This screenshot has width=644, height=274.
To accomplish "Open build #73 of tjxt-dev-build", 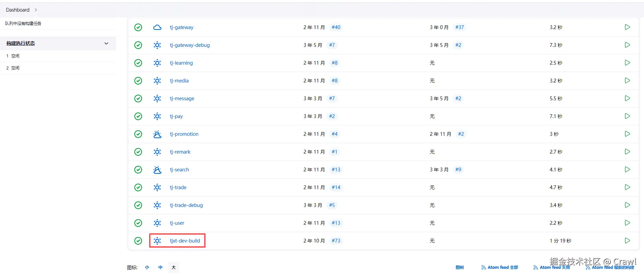I will pos(336,241).
